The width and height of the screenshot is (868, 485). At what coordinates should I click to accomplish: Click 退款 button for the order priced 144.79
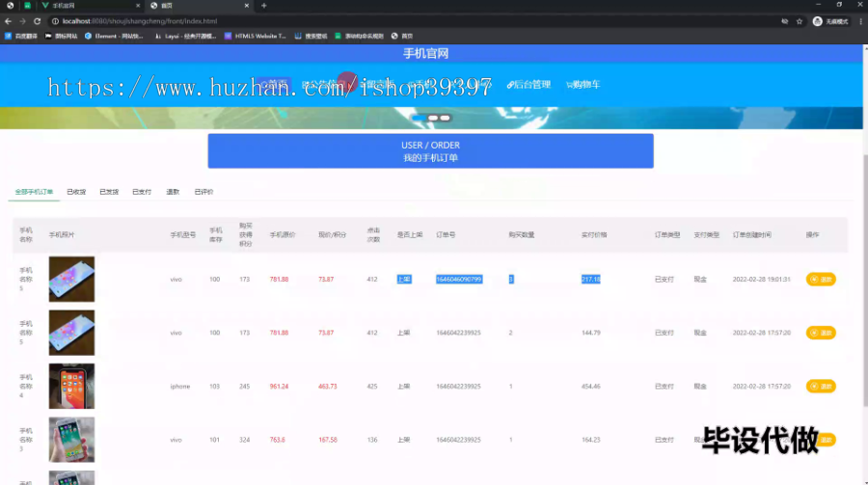[x=821, y=333]
